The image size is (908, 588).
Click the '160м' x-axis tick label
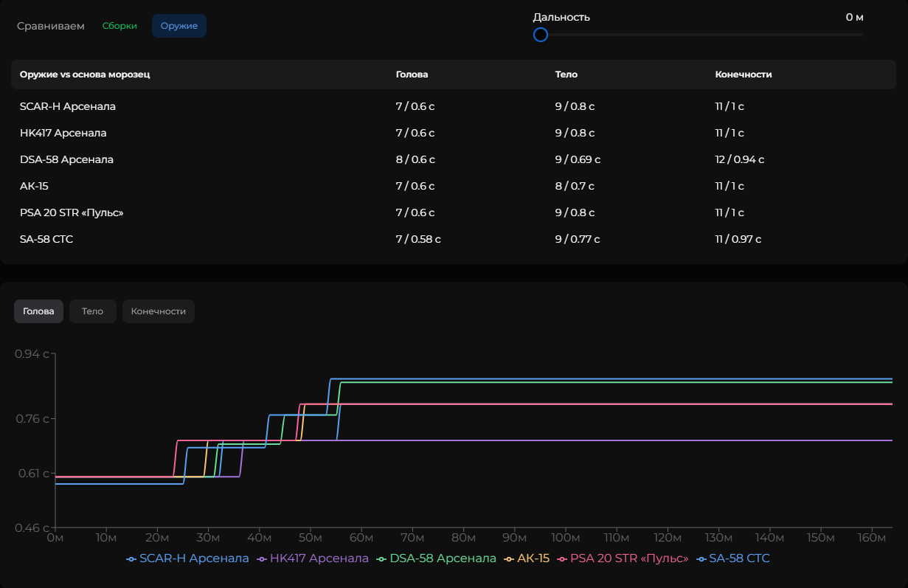[x=872, y=537]
